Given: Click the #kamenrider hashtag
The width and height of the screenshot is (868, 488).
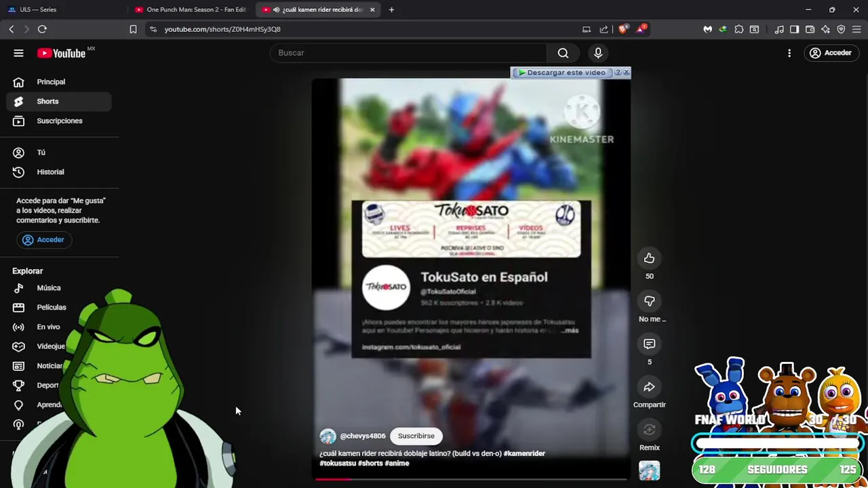Looking at the screenshot, I should (x=524, y=453).
